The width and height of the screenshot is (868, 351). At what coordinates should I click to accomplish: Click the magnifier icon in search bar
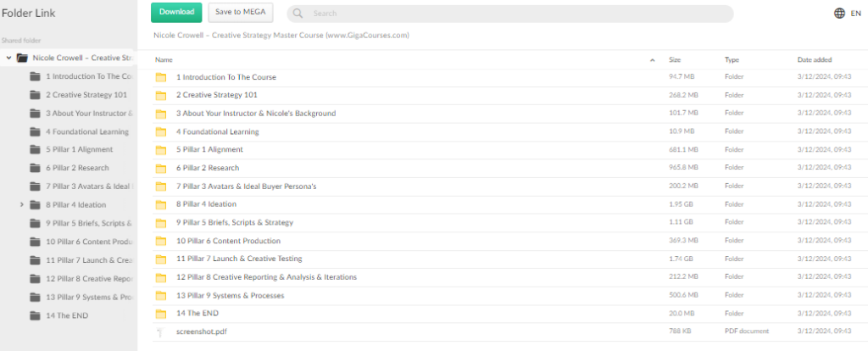300,14
